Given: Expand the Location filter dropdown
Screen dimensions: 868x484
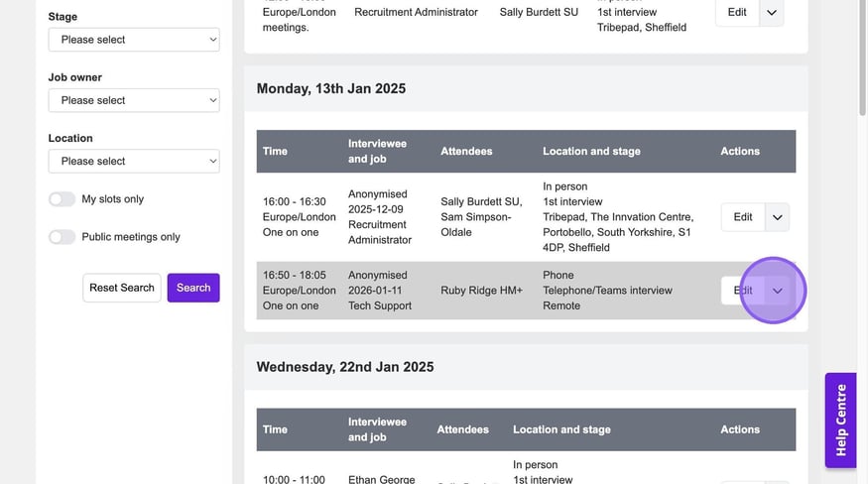Looking at the screenshot, I should [x=134, y=161].
